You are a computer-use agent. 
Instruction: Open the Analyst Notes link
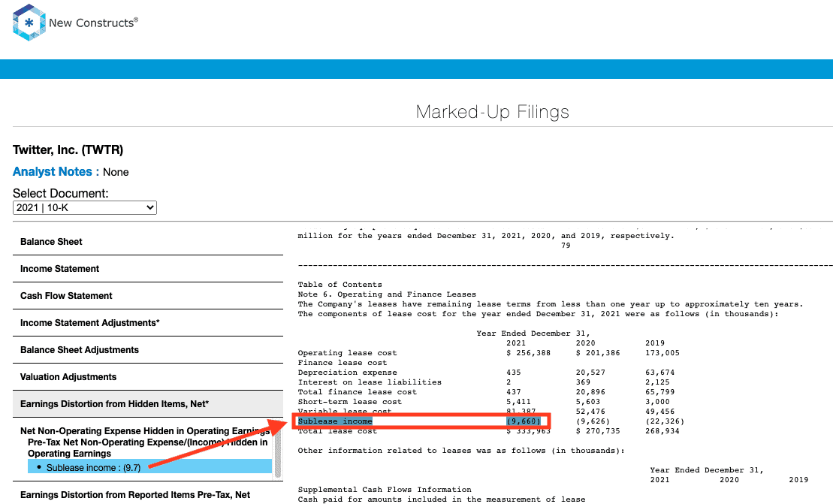[56, 171]
